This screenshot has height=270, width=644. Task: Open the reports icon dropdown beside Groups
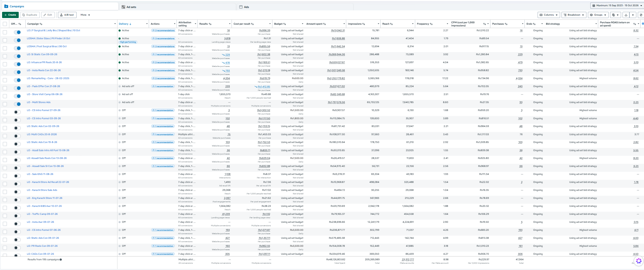[x=615, y=15]
